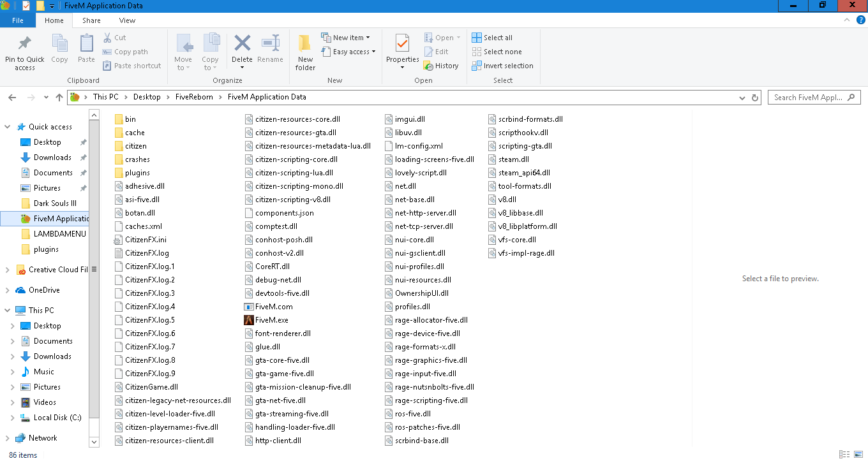868x461 pixels.
Task: Open the New item dropdown
Action: click(345, 38)
